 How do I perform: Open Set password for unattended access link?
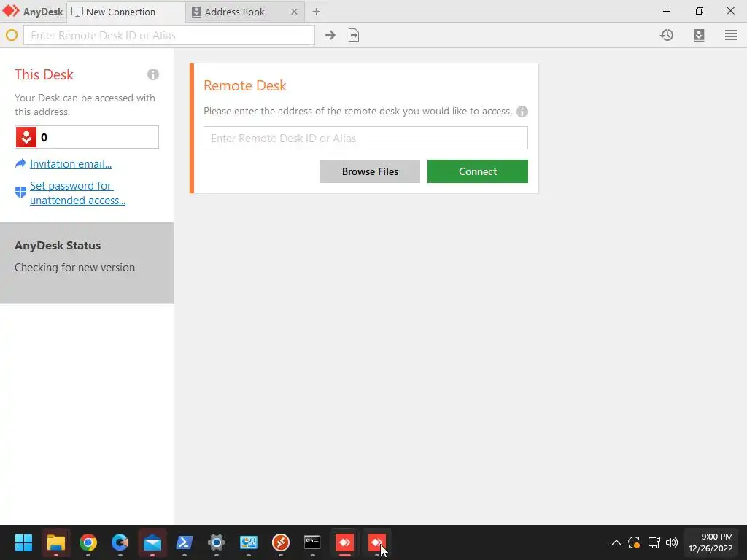click(x=77, y=192)
